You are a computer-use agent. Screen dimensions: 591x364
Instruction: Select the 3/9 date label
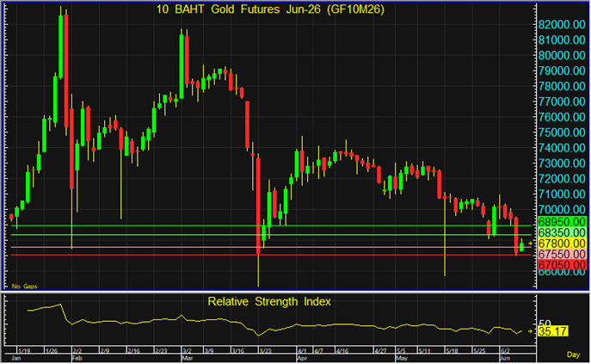coord(209,351)
